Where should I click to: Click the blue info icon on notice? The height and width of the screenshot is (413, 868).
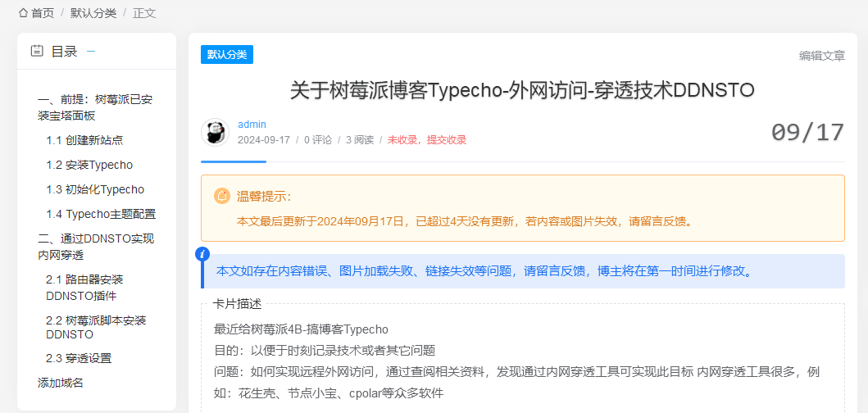click(202, 254)
